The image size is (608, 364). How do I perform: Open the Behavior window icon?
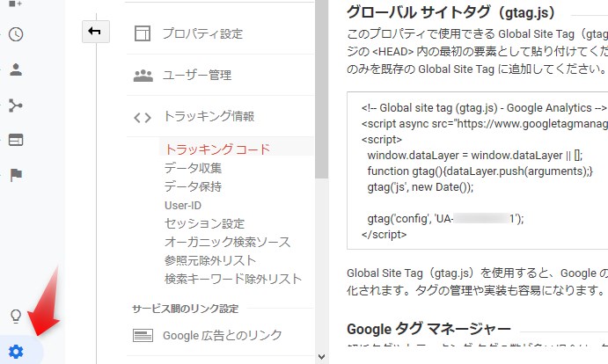pyautogui.click(x=16, y=140)
